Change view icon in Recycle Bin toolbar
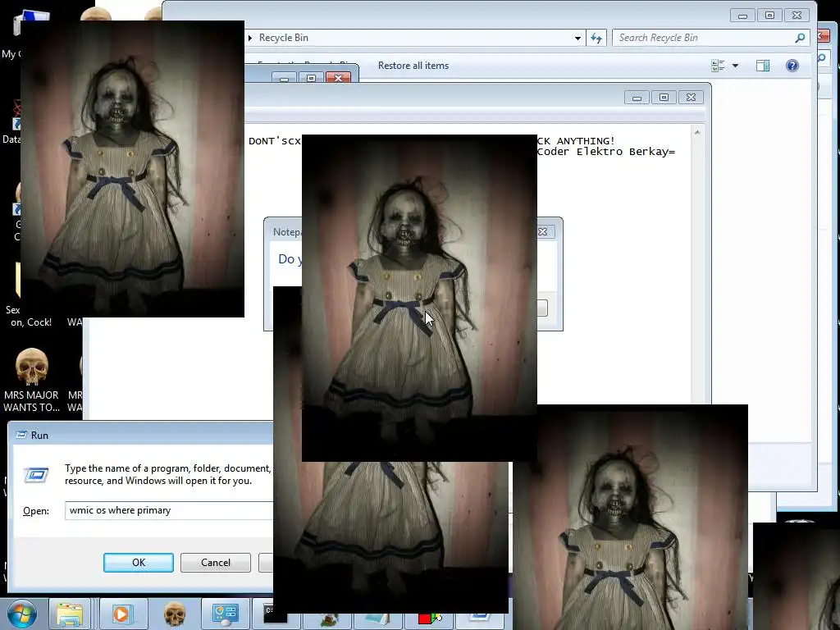Viewport: 840px width, 630px height. click(718, 66)
